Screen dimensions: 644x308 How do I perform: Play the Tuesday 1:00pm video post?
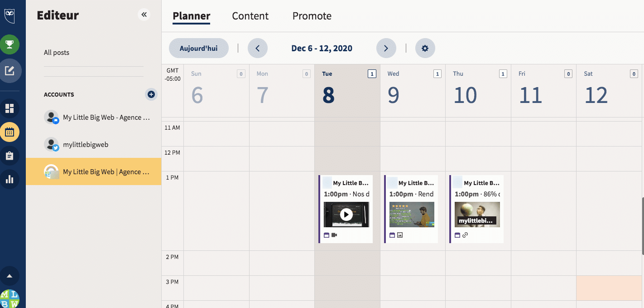(x=346, y=215)
